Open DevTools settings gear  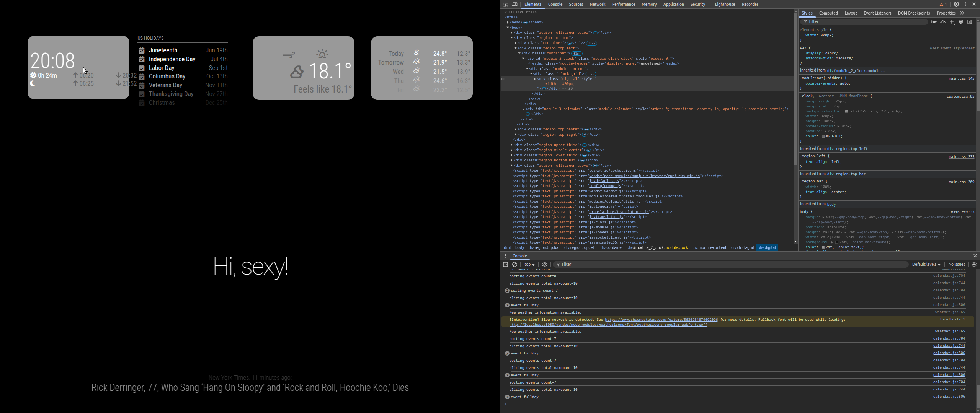[x=956, y=4]
